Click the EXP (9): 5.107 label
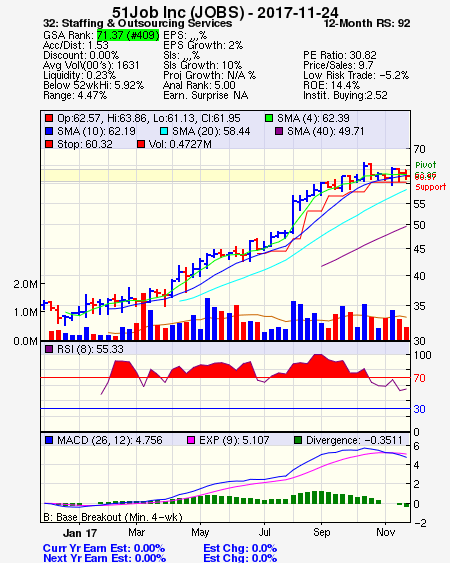This screenshot has width=450, height=563. [x=234, y=440]
